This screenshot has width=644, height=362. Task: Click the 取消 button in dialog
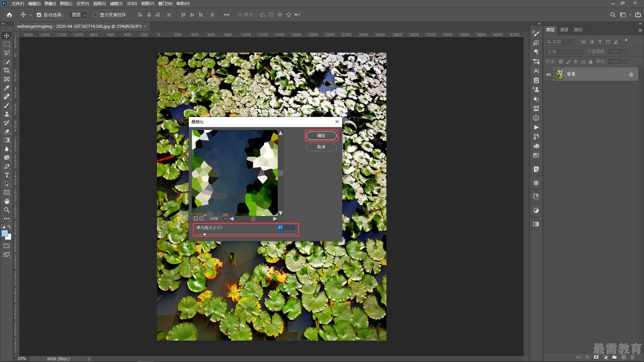pyautogui.click(x=321, y=147)
